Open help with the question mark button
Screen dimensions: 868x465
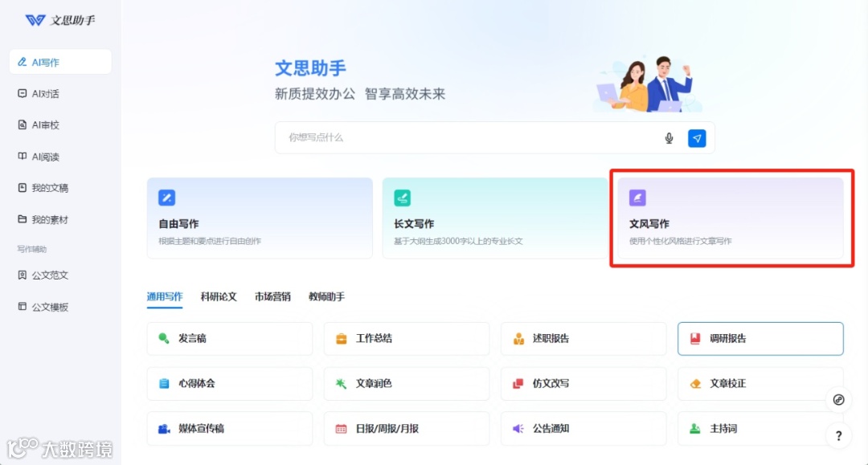(x=838, y=436)
